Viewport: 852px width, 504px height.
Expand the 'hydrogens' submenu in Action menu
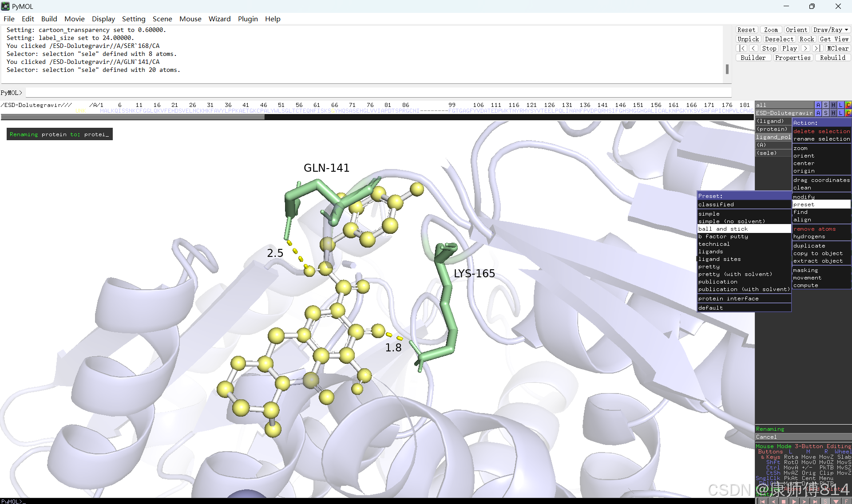tap(821, 236)
